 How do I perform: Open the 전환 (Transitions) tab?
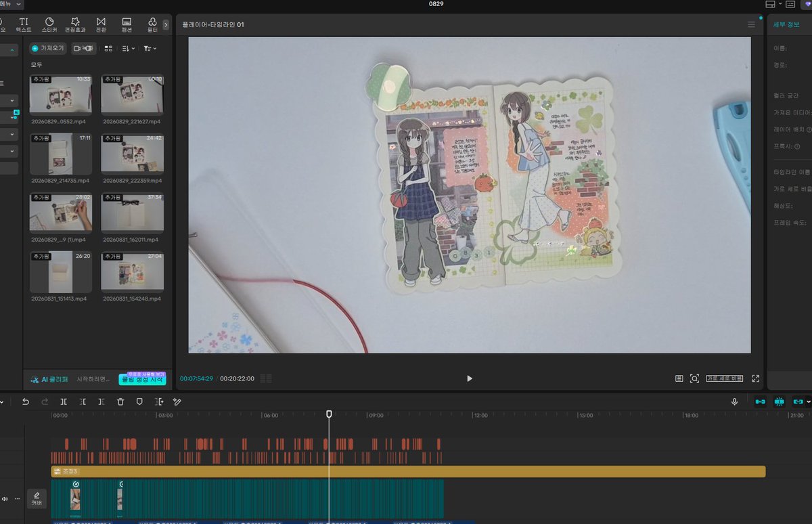[101, 25]
